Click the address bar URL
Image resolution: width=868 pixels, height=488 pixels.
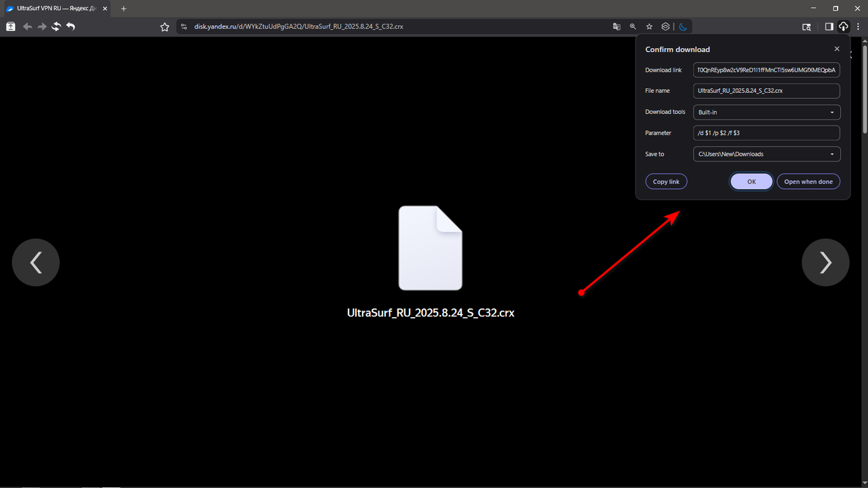tap(298, 27)
